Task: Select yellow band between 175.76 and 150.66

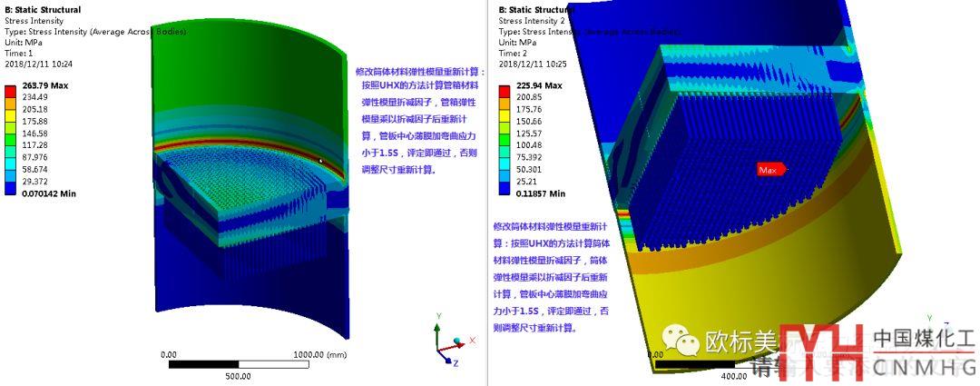Action: [x=505, y=115]
